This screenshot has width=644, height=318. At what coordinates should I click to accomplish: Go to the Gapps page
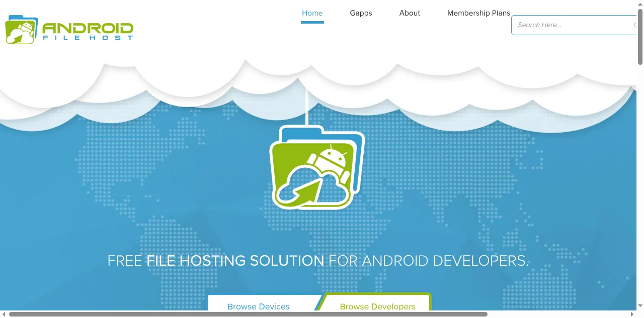361,13
